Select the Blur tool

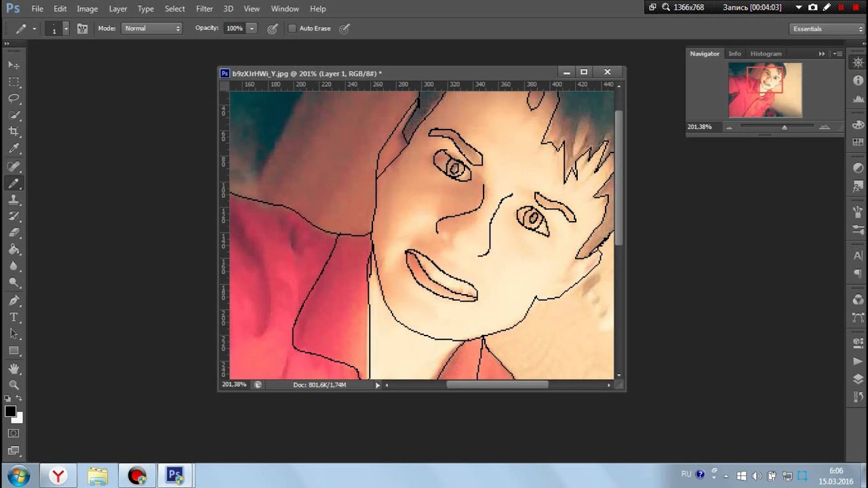(14, 266)
